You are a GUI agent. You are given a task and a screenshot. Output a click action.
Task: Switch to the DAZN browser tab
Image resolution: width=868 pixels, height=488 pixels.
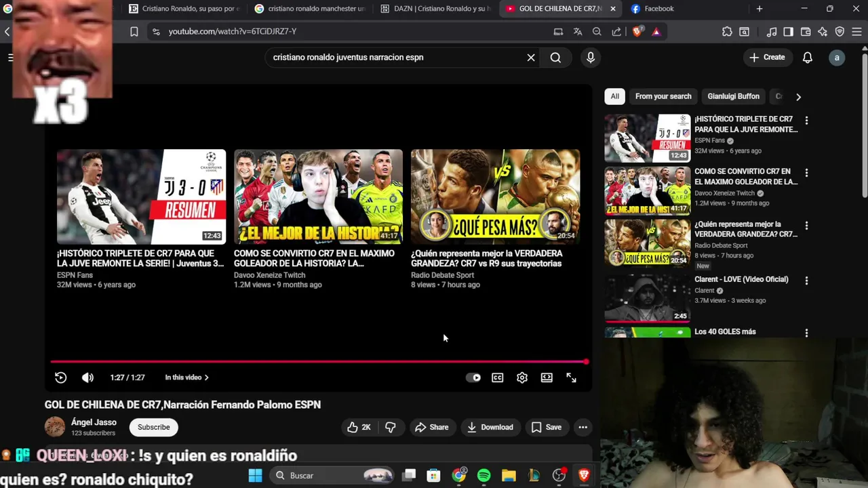point(435,9)
